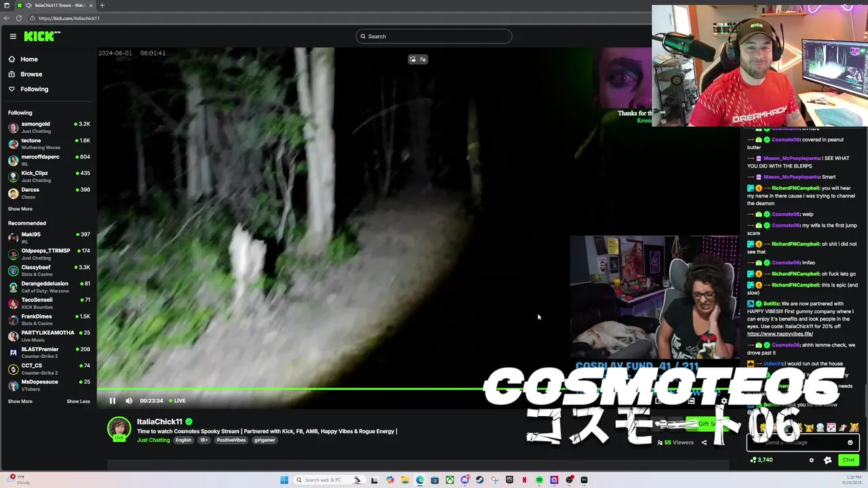Click the green Chat send button
This screenshot has height=488, width=868.
(848, 460)
